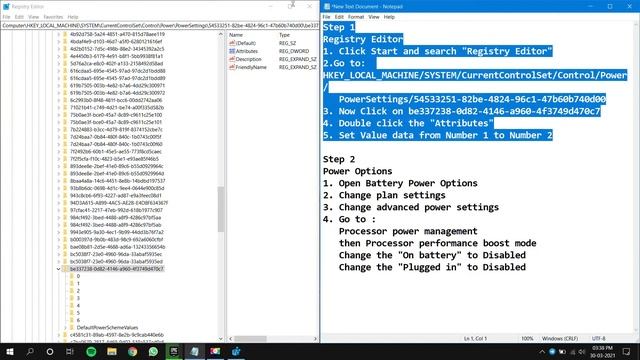
Task: Click the Notepad title bar icon
Action: [x=327, y=7]
